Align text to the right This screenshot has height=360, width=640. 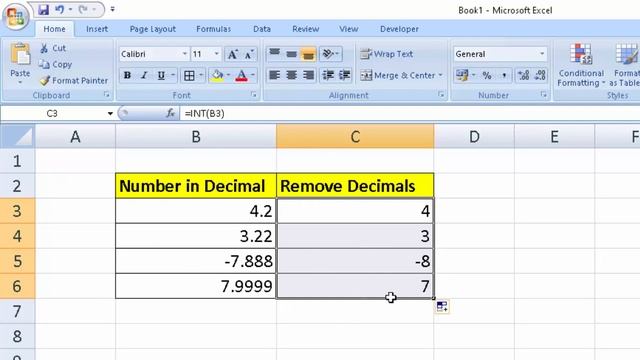pos(309,76)
